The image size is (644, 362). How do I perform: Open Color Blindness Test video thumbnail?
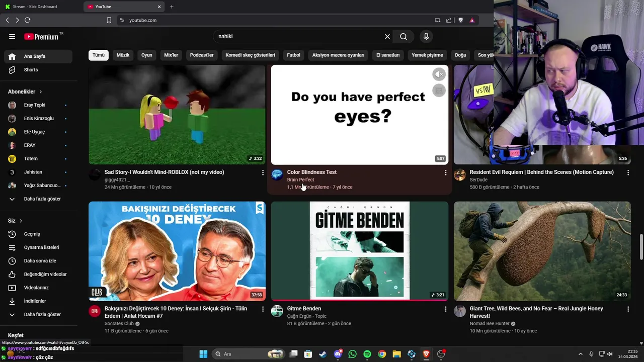[x=360, y=115]
